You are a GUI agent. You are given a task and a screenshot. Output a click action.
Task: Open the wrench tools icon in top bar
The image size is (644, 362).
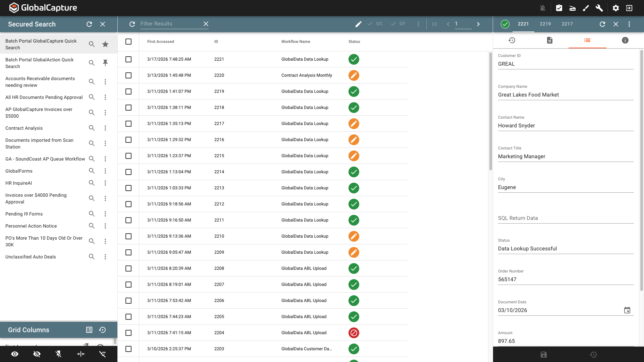pos(599,8)
